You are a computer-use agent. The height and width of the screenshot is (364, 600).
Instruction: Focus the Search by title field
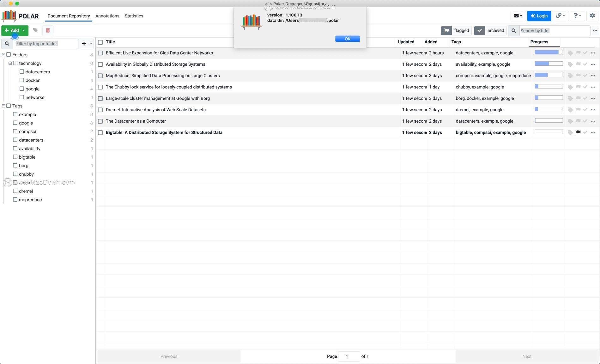pos(554,31)
